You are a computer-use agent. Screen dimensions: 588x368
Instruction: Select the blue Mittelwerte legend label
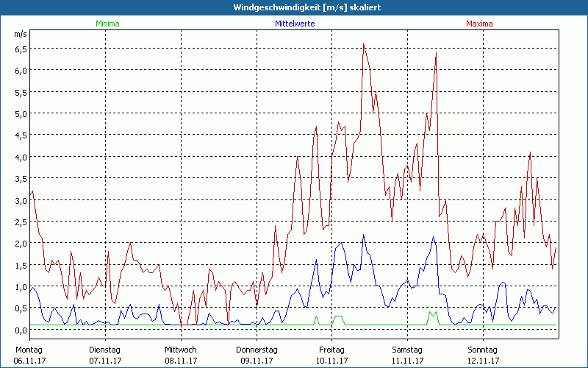click(x=294, y=24)
